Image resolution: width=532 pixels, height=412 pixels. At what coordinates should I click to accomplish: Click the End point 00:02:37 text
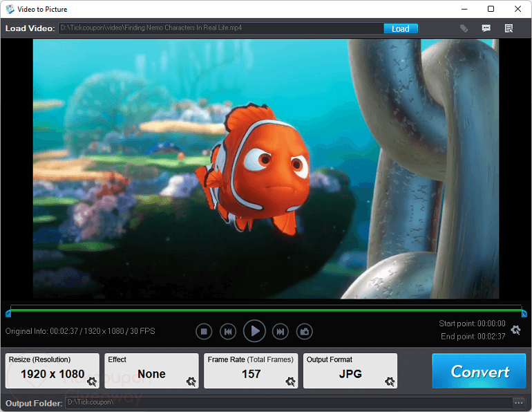[x=473, y=337]
